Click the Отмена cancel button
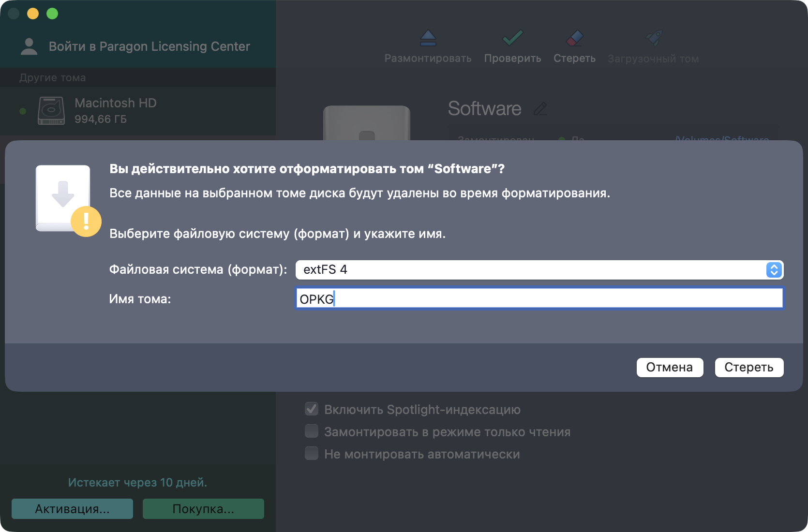Screen dimensions: 808x532 (x=670, y=368)
